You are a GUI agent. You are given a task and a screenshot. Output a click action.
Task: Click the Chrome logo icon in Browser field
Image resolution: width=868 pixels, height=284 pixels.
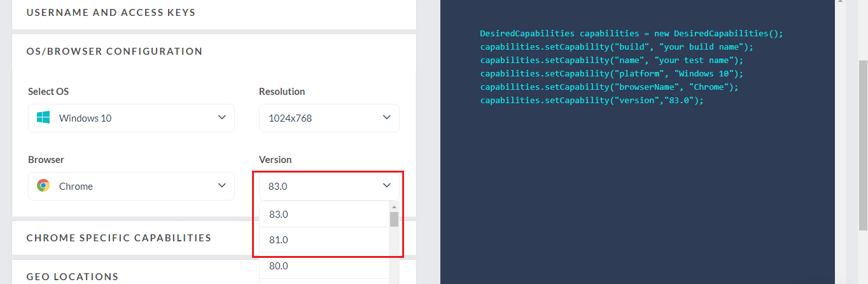[x=43, y=186]
